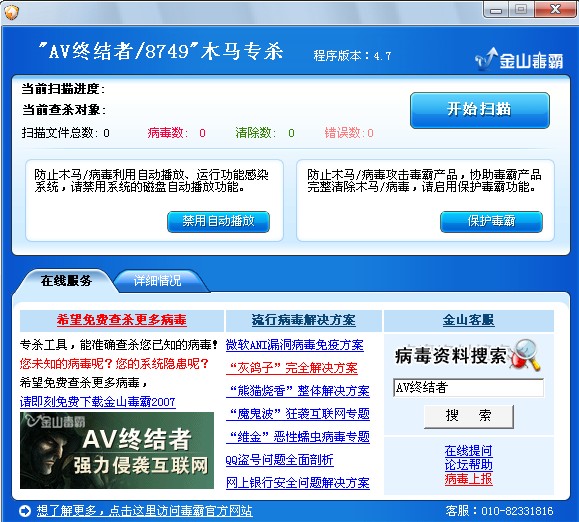Open 微软ANI漏洞病毒免疫方案 link
The image size is (579, 522).
pyautogui.click(x=295, y=345)
